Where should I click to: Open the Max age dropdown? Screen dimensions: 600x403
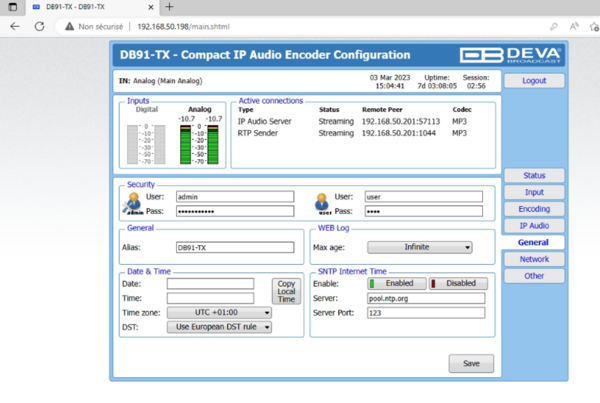tap(419, 247)
